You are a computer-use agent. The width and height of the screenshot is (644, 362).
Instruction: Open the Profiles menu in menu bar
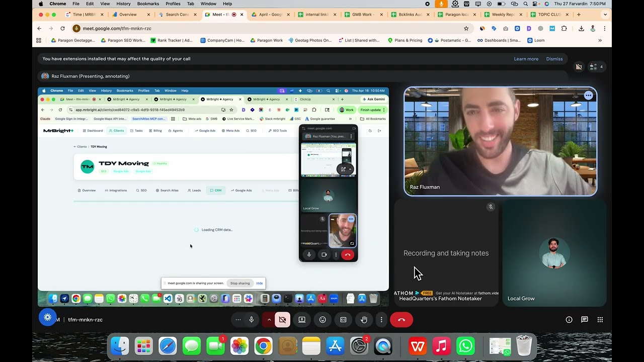click(173, 4)
